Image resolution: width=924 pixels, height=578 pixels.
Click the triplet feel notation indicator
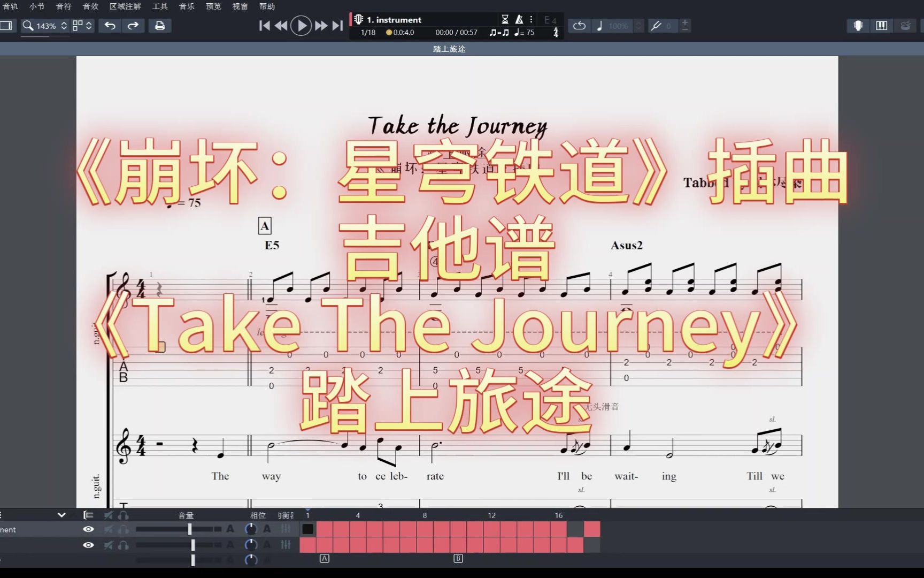tap(499, 33)
